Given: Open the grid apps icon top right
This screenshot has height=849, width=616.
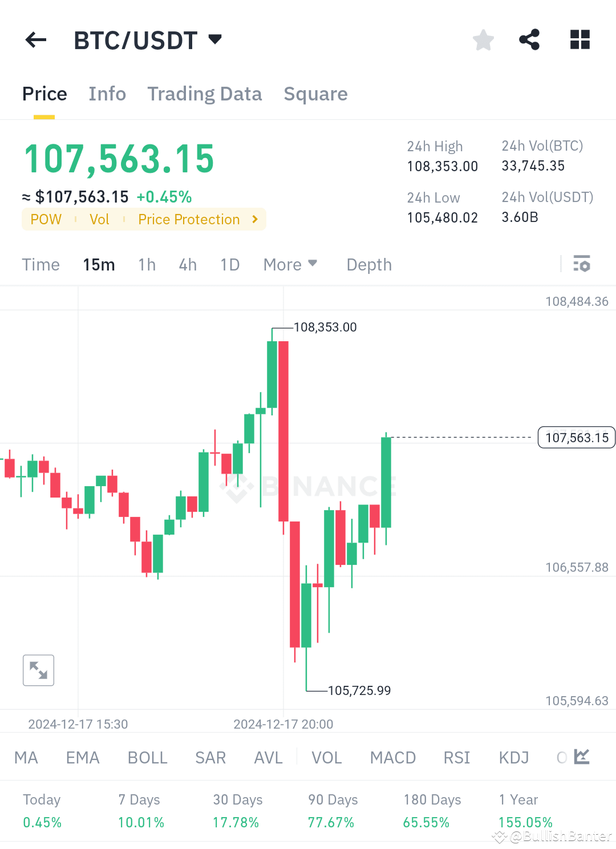Looking at the screenshot, I should pos(579,39).
